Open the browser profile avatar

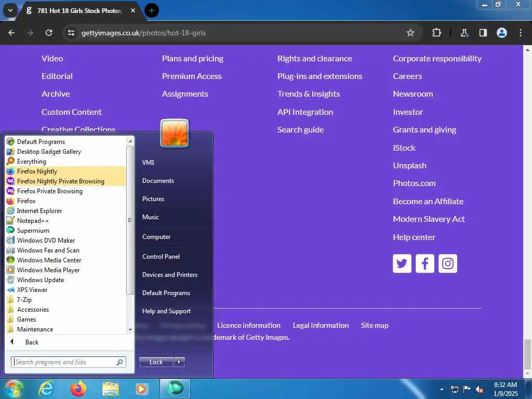click(501, 33)
